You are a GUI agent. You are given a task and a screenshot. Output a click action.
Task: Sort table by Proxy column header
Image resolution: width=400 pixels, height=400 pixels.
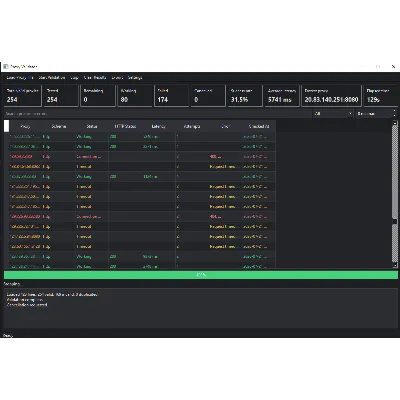25,126
